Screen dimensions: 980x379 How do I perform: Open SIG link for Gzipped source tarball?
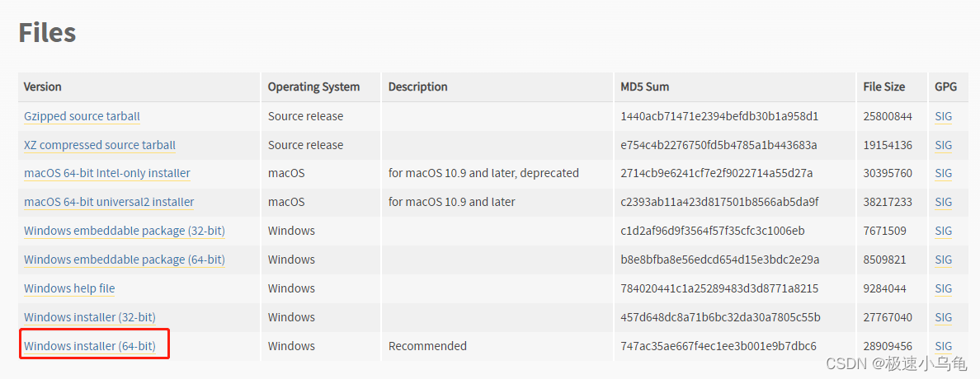943,116
